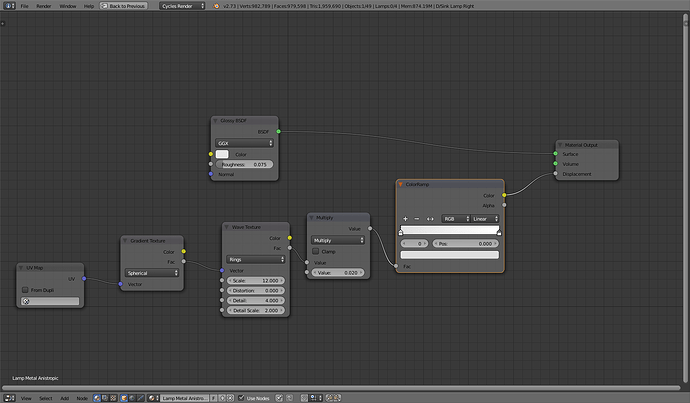Viewport: 690px width, 403px height.
Task: Select line style shader type icon
Action: pyautogui.click(x=140, y=398)
